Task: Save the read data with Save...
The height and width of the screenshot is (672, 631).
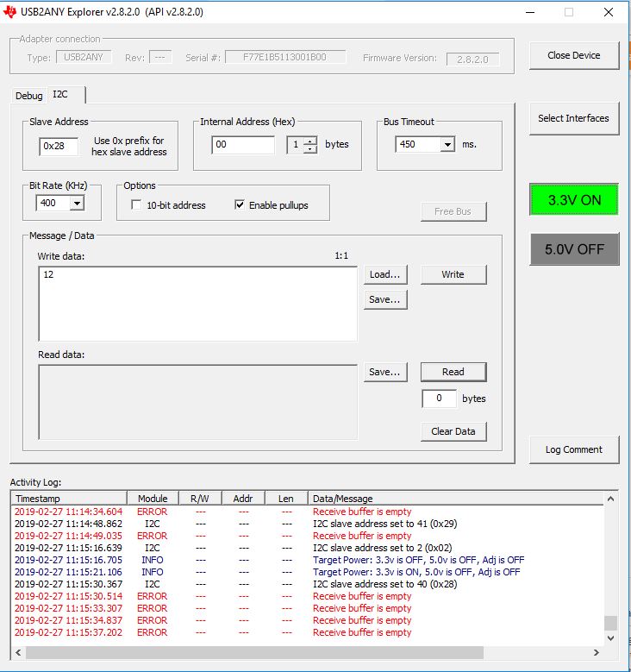Action: [384, 372]
